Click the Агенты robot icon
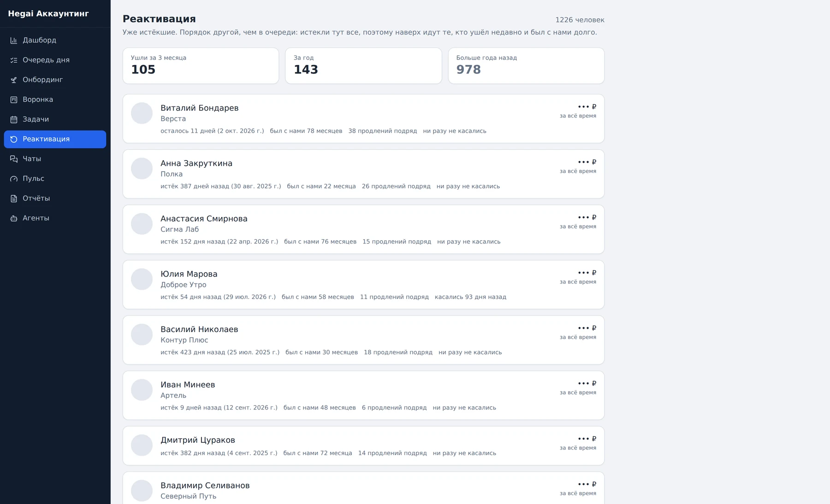 click(14, 219)
